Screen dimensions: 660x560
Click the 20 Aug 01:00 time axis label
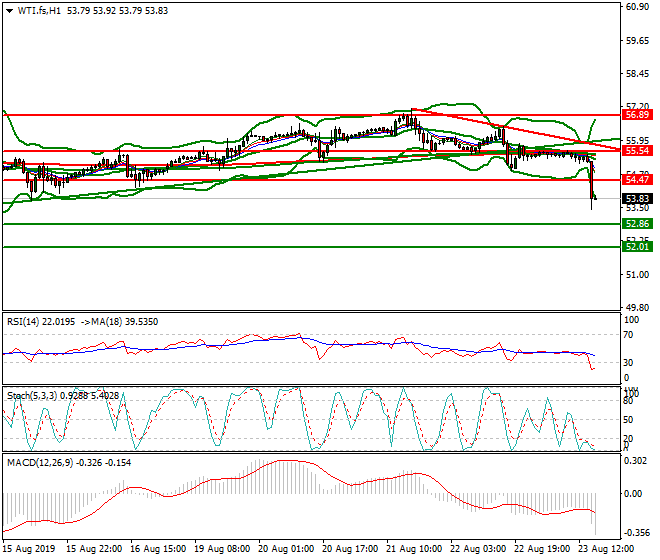click(286, 549)
